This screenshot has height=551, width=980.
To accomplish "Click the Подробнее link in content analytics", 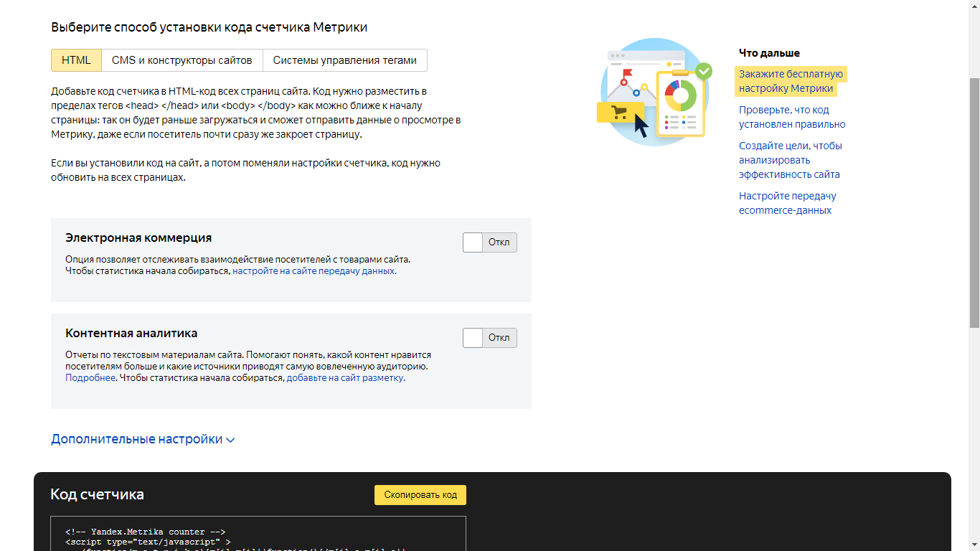I will pos(90,377).
